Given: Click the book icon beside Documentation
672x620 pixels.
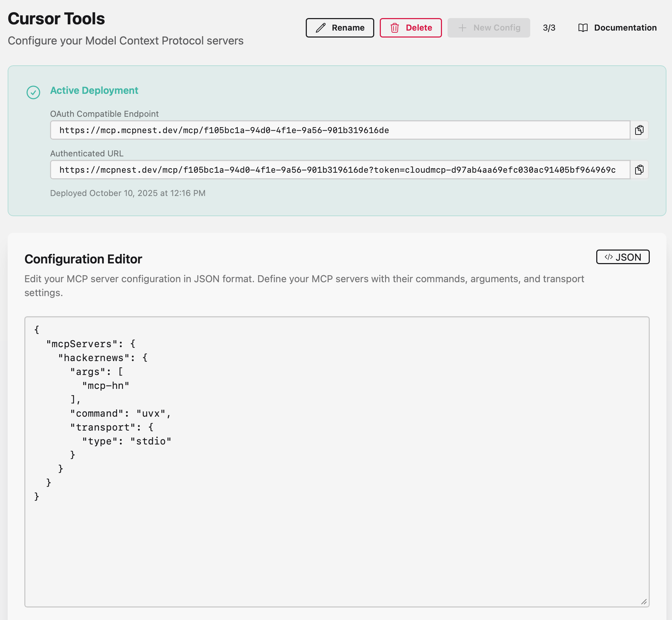Looking at the screenshot, I should pos(583,27).
